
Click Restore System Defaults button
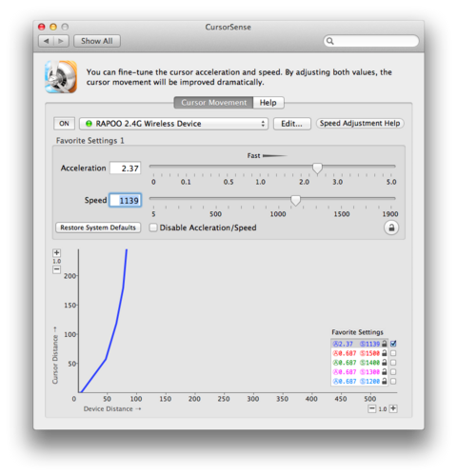coord(98,228)
